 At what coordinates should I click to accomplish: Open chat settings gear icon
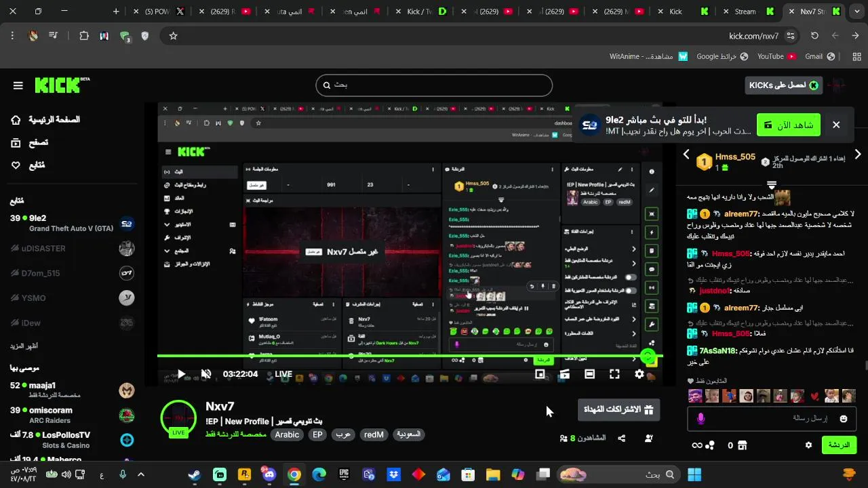pyautogui.click(x=808, y=445)
